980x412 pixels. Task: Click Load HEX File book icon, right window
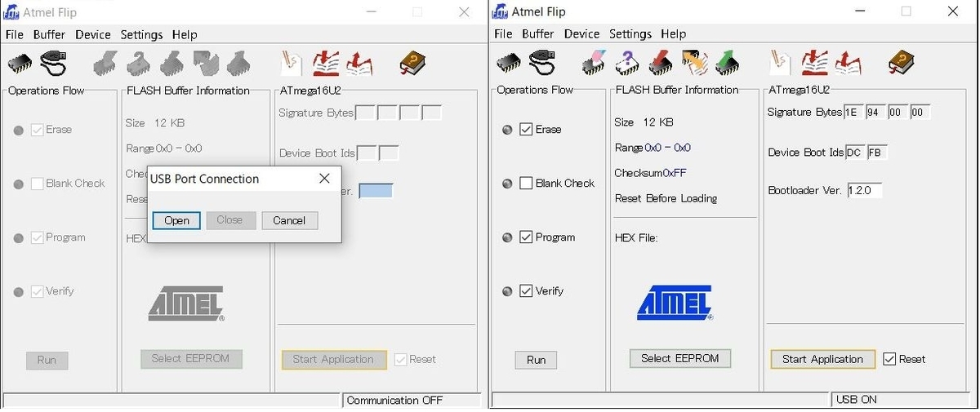pyautogui.click(x=813, y=62)
